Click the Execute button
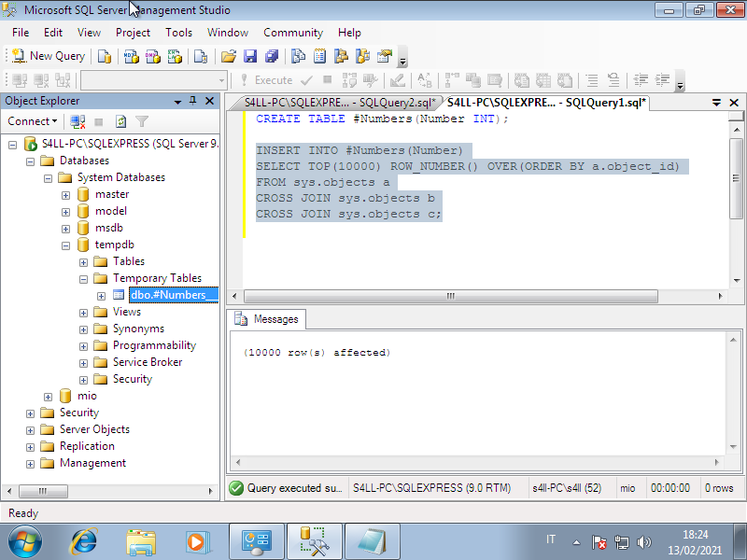The width and height of the screenshot is (747, 560). tap(266, 80)
